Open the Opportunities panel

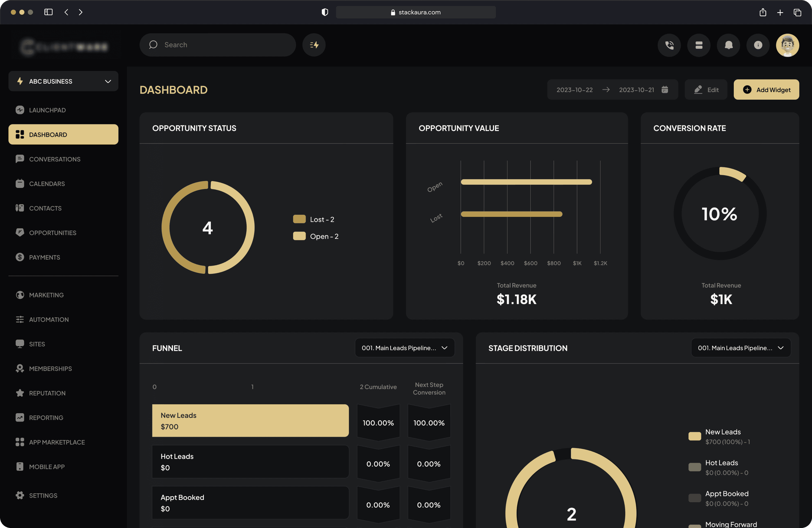pyautogui.click(x=53, y=233)
